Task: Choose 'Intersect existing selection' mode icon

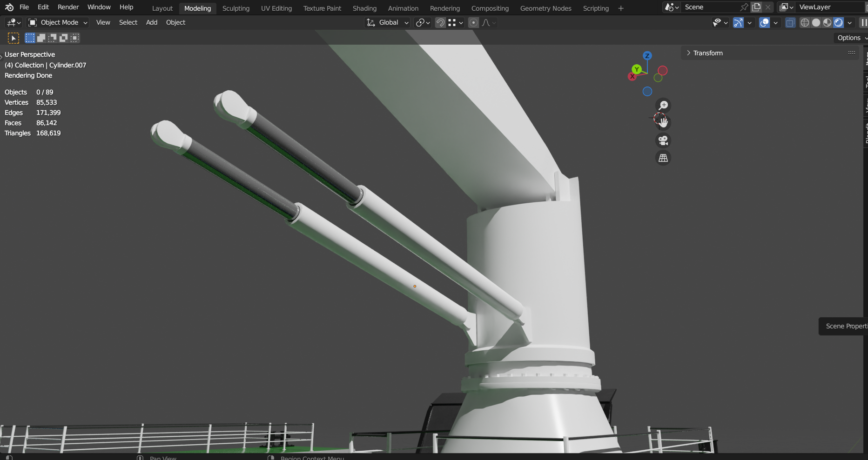Action: point(75,38)
